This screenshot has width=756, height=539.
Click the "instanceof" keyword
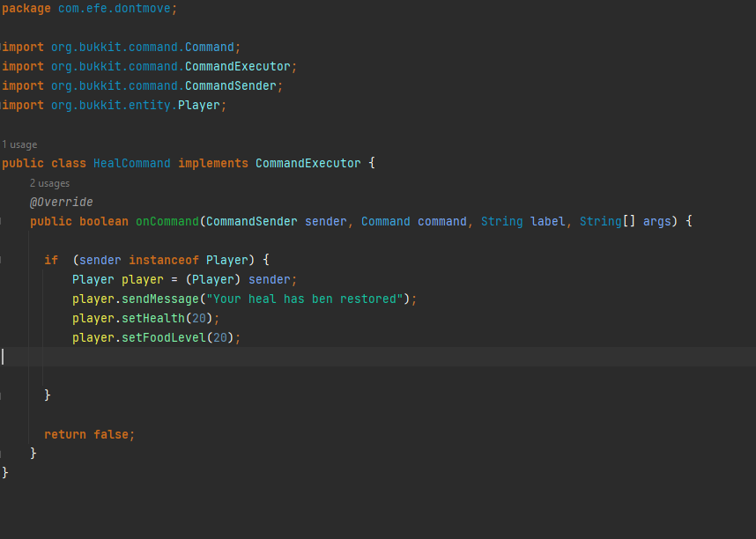point(163,261)
